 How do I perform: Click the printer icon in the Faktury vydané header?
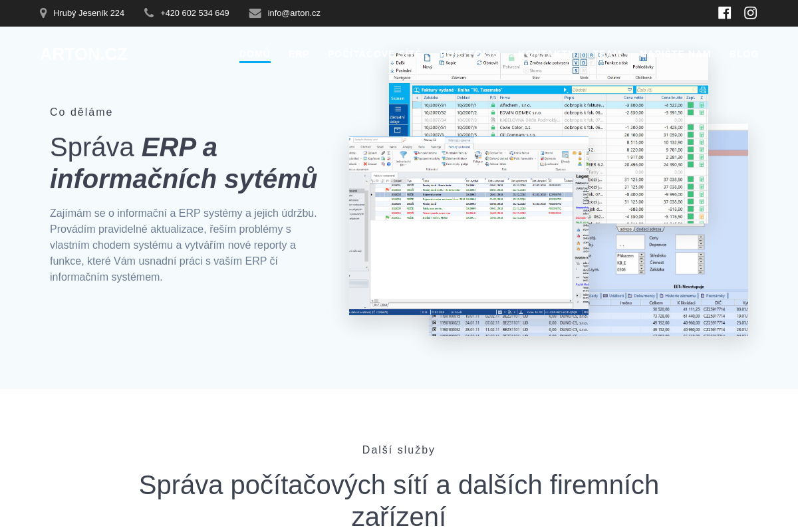[x=703, y=89]
